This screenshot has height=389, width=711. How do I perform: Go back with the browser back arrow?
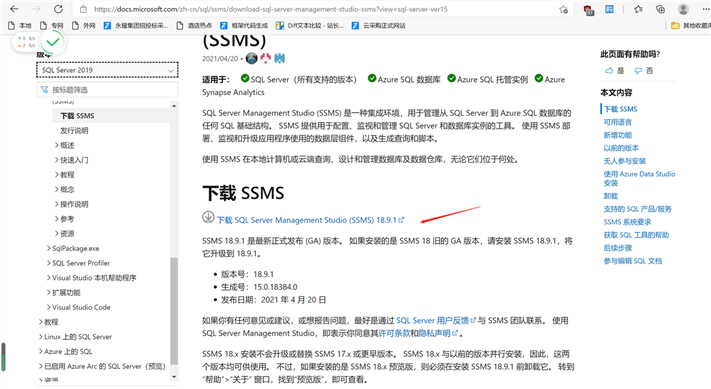pos(14,9)
